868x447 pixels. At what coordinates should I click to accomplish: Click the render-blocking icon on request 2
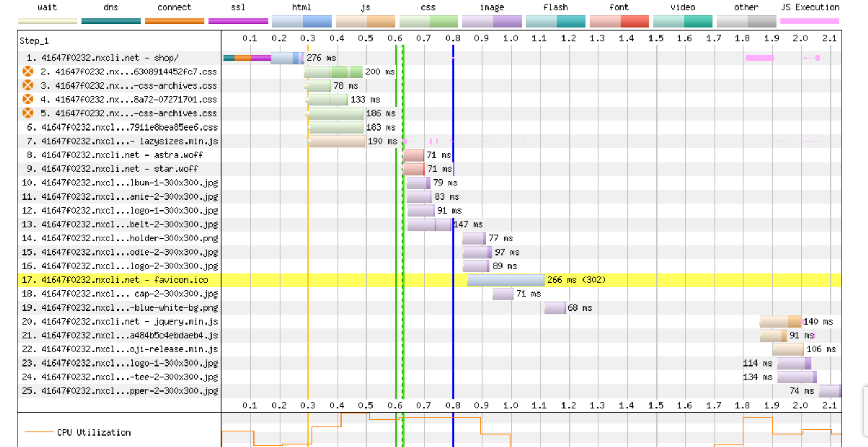[28, 71]
